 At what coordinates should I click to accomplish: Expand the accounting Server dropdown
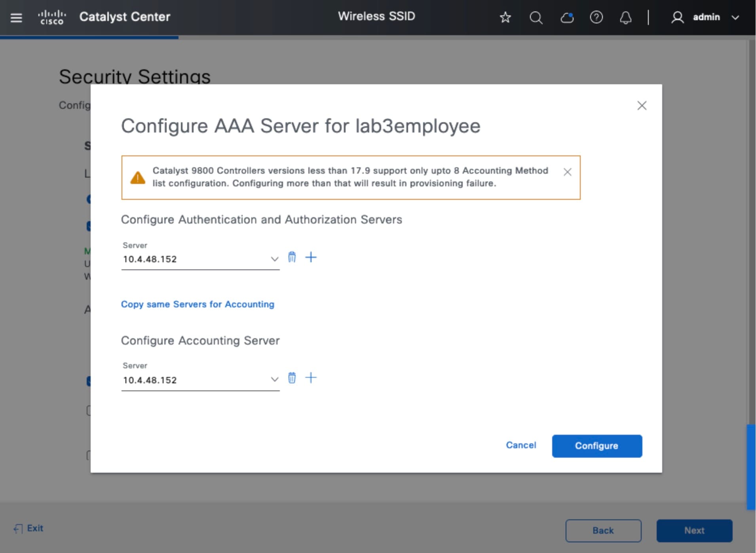[274, 380]
